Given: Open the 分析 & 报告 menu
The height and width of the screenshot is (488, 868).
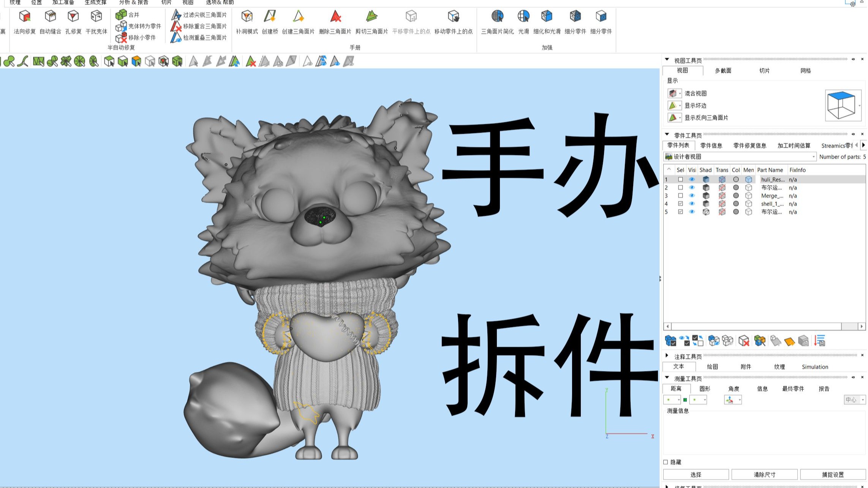Looking at the screenshot, I should [x=134, y=3].
